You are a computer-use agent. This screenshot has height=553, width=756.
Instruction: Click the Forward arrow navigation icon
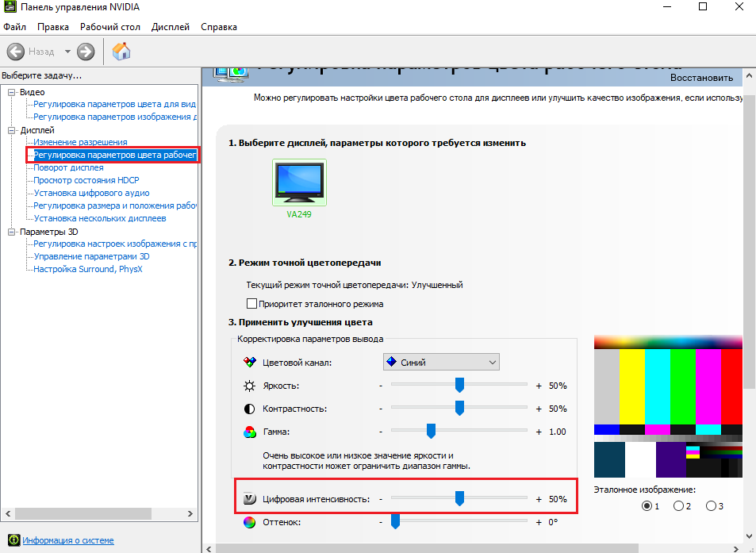(86, 52)
